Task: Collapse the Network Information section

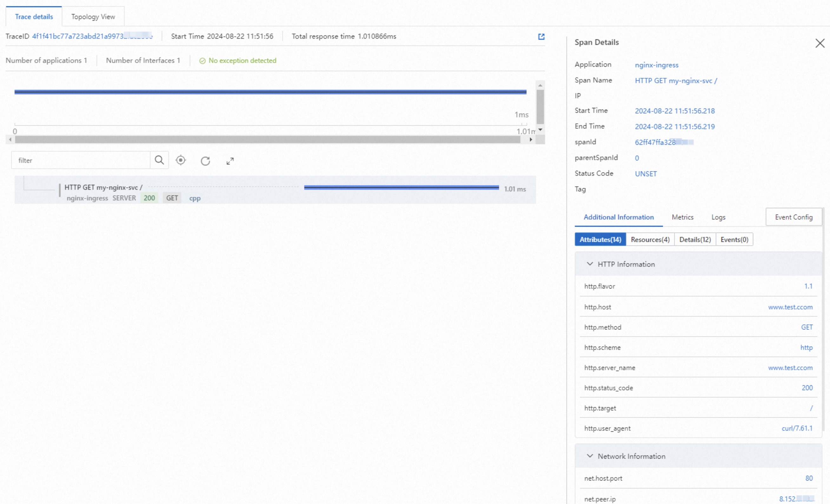Action: tap(590, 456)
